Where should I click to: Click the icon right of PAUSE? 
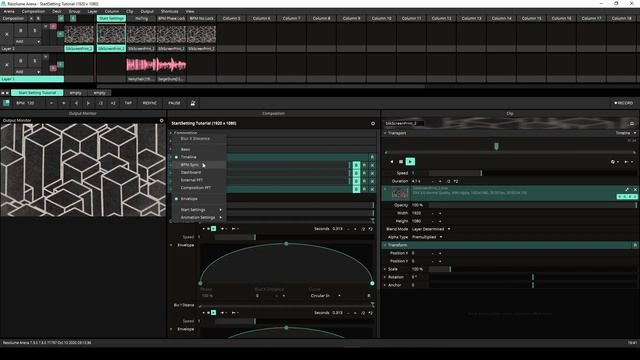tap(193, 103)
